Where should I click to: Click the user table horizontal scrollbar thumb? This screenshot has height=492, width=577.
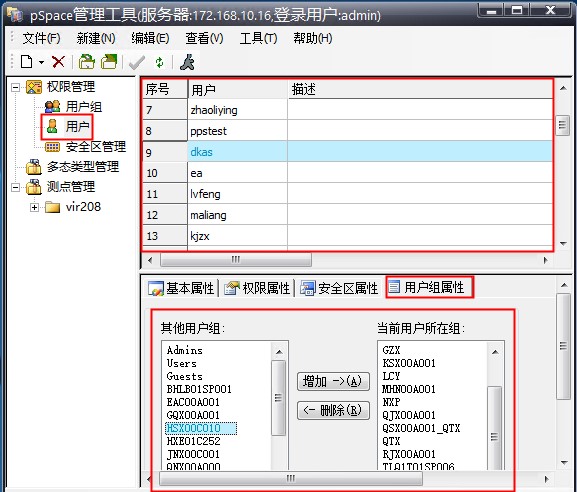coord(236,260)
